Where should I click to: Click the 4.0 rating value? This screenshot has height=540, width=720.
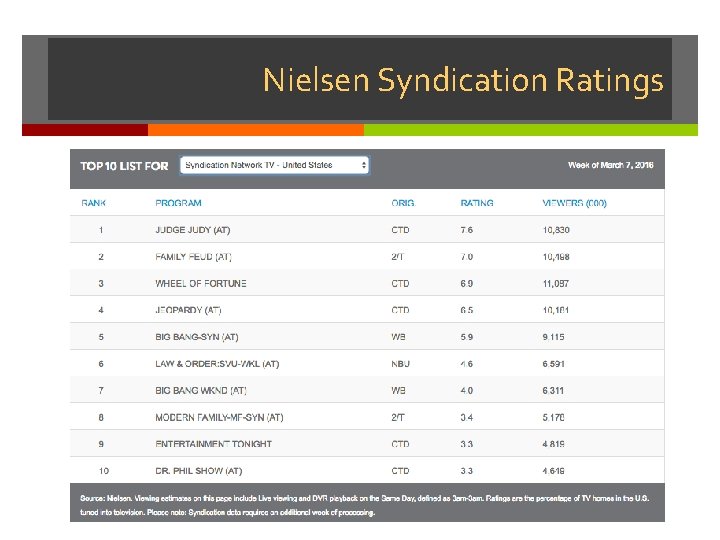467,391
